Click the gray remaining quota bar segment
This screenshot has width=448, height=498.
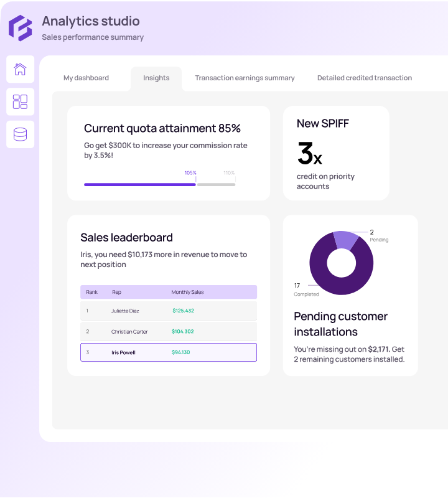point(216,184)
